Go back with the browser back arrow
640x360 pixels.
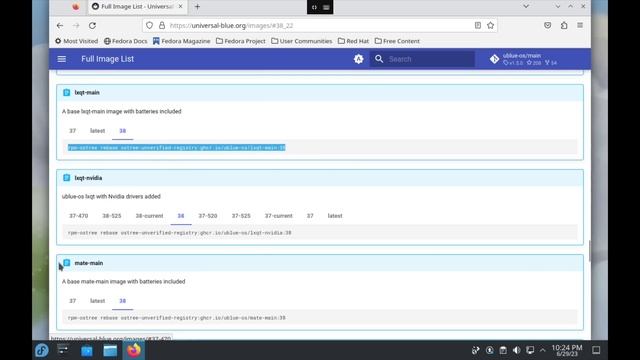(60, 25)
